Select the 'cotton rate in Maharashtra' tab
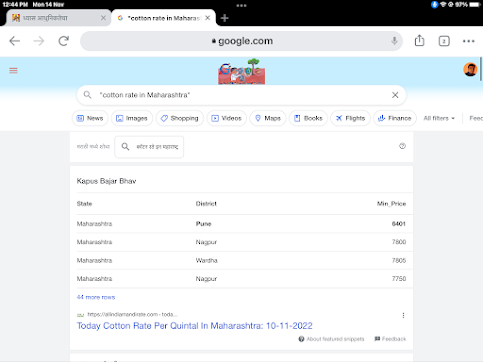The image size is (483, 362). pos(163,18)
